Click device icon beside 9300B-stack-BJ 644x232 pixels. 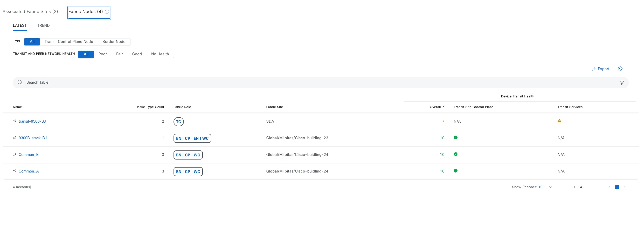point(15,138)
